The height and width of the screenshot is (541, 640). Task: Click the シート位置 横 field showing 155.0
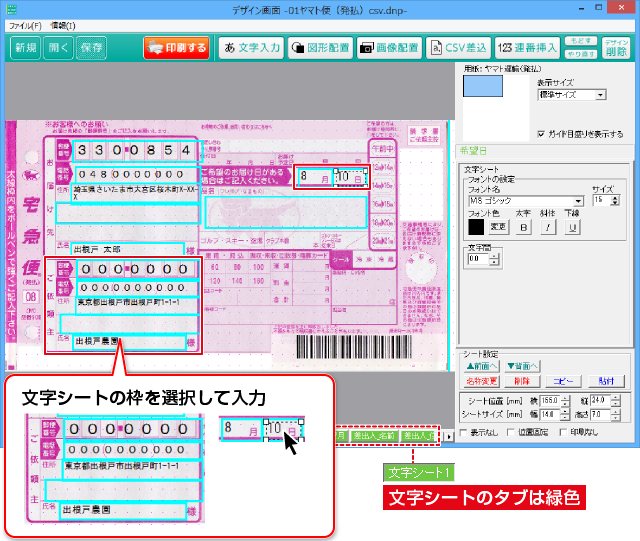pyautogui.click(x=550, y=401)
